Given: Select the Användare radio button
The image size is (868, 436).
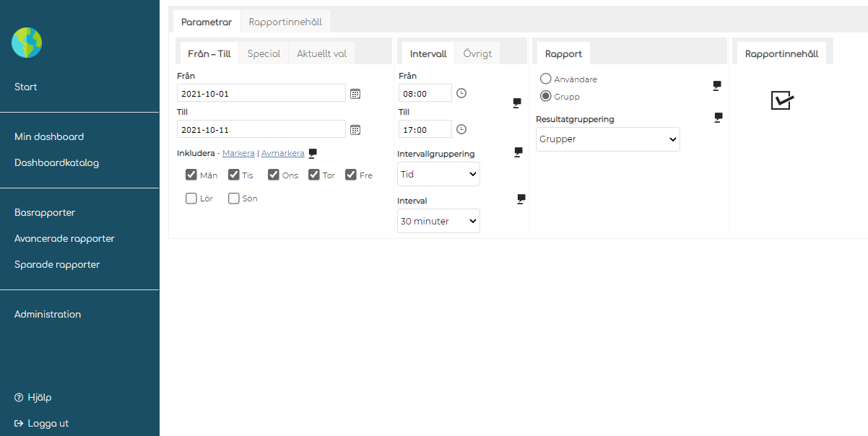Looking at the screenshot, I should [546, 79].
